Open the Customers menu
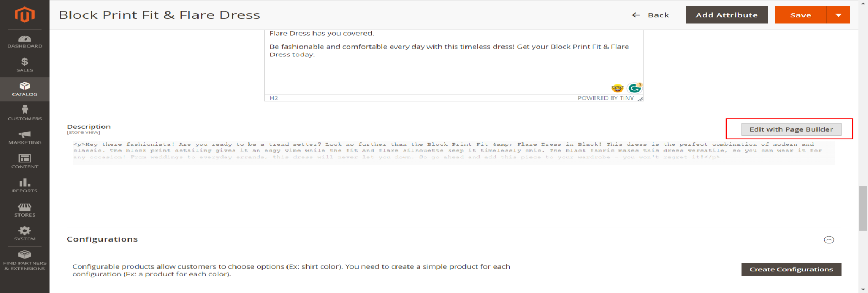 click(x=24, y=113)
